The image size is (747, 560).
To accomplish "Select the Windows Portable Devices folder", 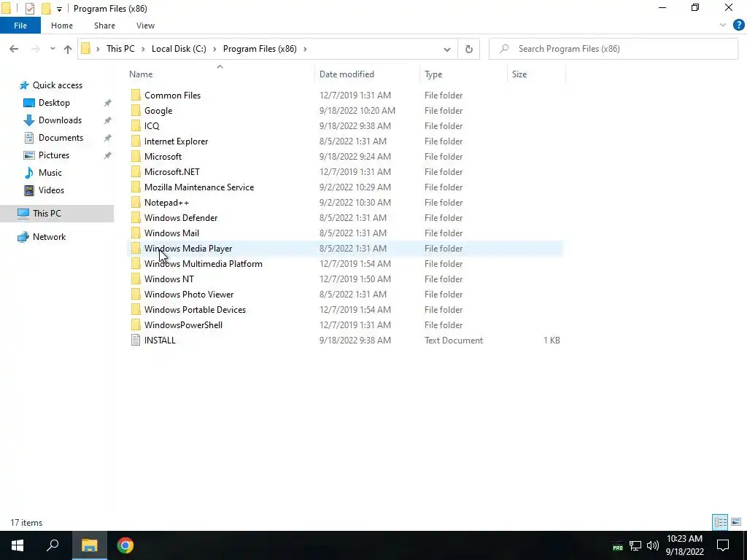I will 196,309.
